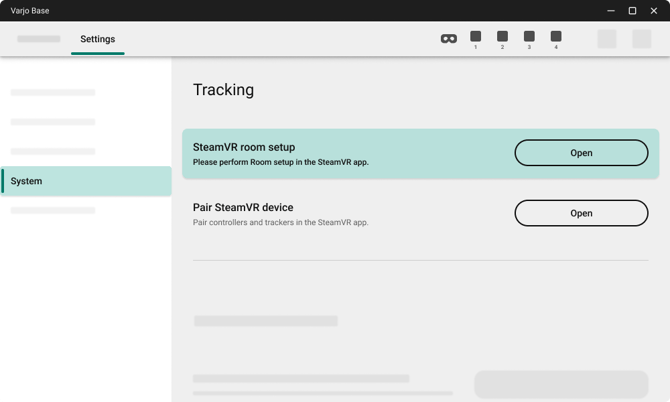The width and height of the screenshot is (670, 402).
Task: Click the SteamVR room setup title text
Action: [244, 147]
